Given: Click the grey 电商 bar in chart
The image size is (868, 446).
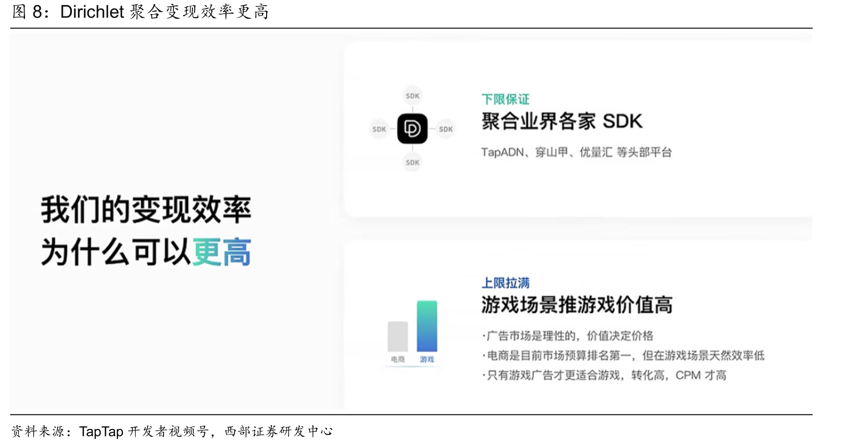Looking at the screenshot, I should [x=398, y=336].
